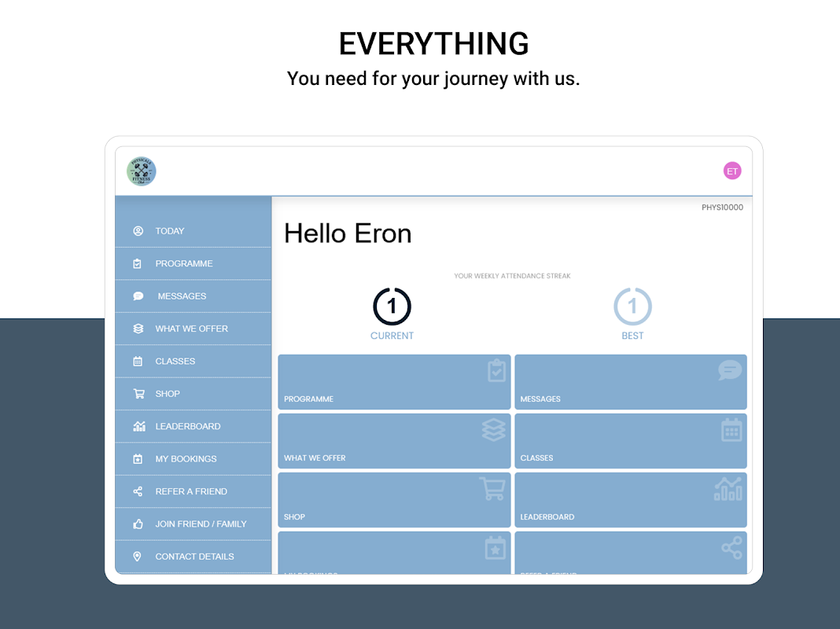Select LEADERBOARD in the sidebar
The width and height of the screenshot is (840, 629).
[193, 426]
